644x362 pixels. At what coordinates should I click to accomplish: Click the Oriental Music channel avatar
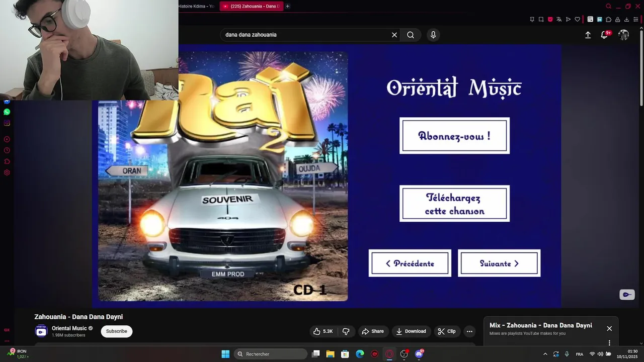point(41,331)
